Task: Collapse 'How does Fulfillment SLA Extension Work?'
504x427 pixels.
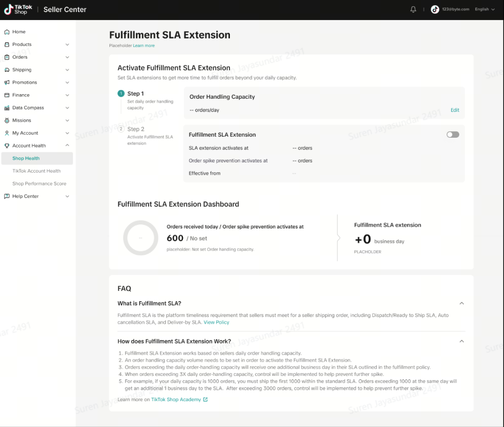Action: (462, 341)
